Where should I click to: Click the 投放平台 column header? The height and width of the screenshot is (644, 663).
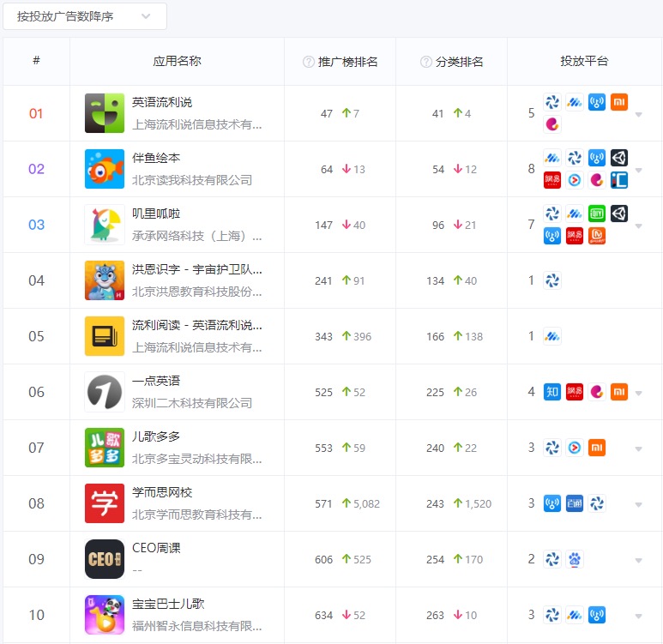[584, 62]
